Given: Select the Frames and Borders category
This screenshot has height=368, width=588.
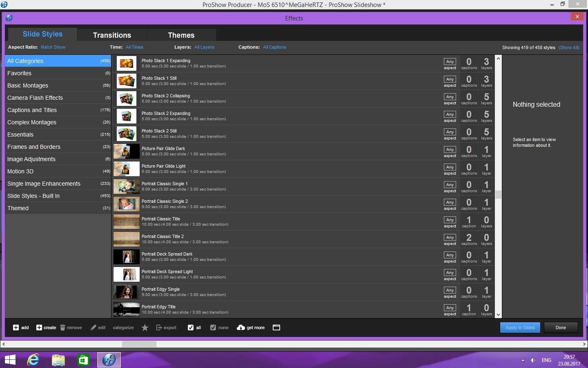Looking at the screenshot, I should tap(58, 147).
